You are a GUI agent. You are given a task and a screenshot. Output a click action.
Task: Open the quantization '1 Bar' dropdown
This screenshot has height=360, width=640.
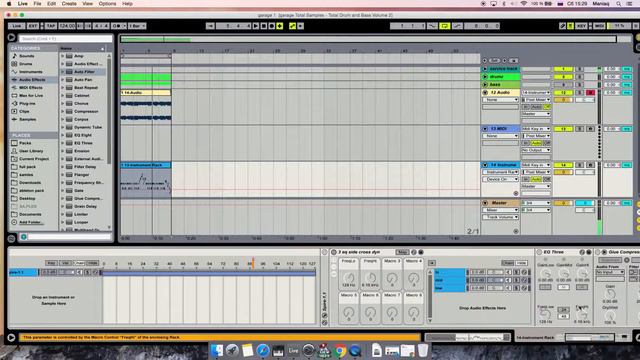(x=137, y=26)
